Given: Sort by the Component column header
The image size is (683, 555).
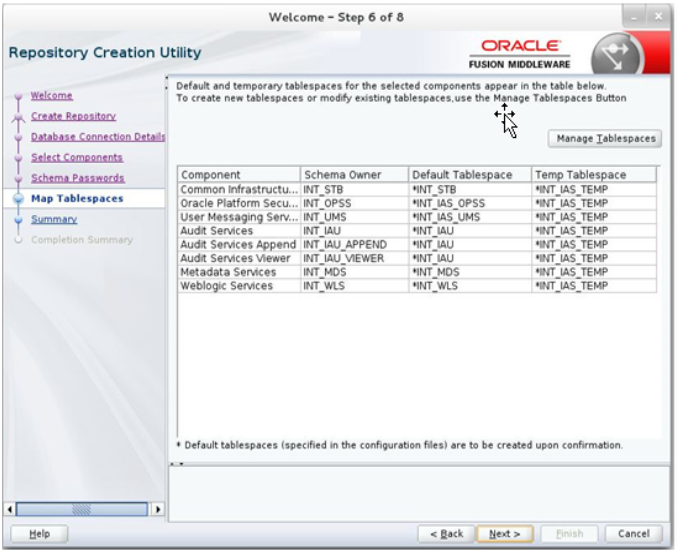Looking at the screenshot, I should (x=239, y=175).
